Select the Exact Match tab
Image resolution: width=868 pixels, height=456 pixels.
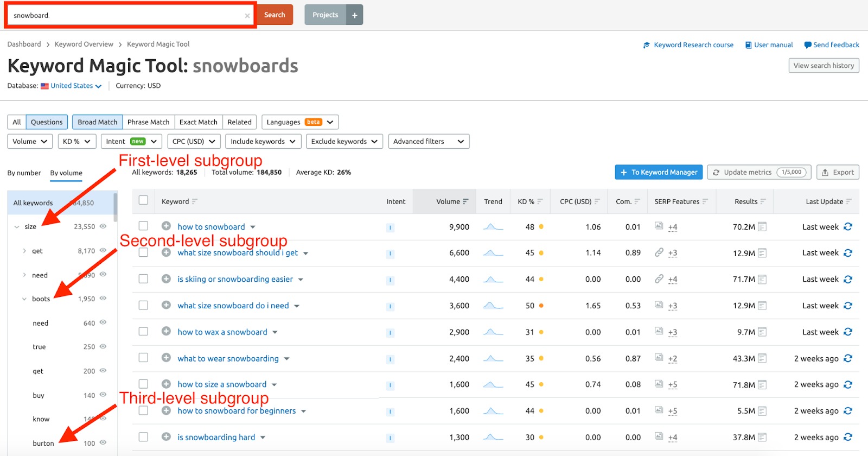click(x=199, y=122)
